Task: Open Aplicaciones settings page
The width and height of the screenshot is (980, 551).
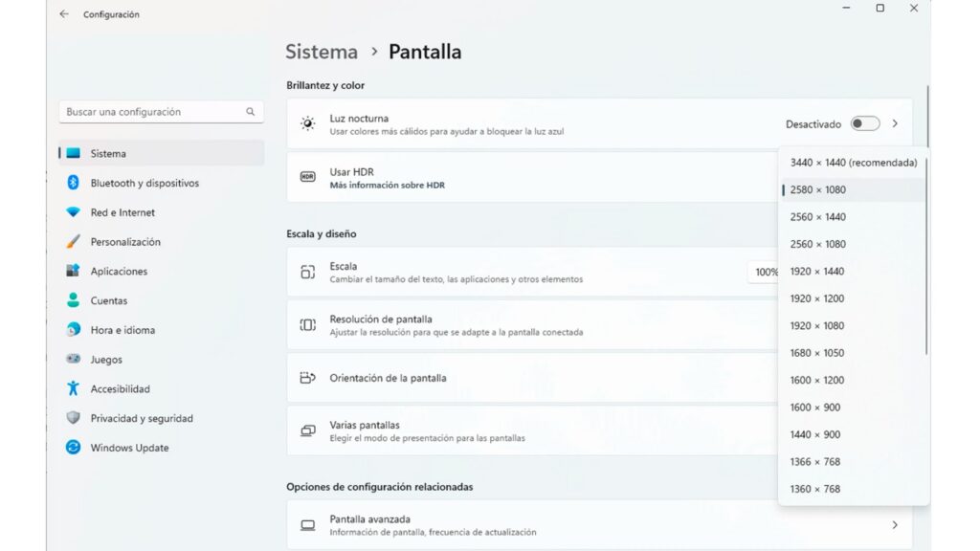Action: coord(119,272)
